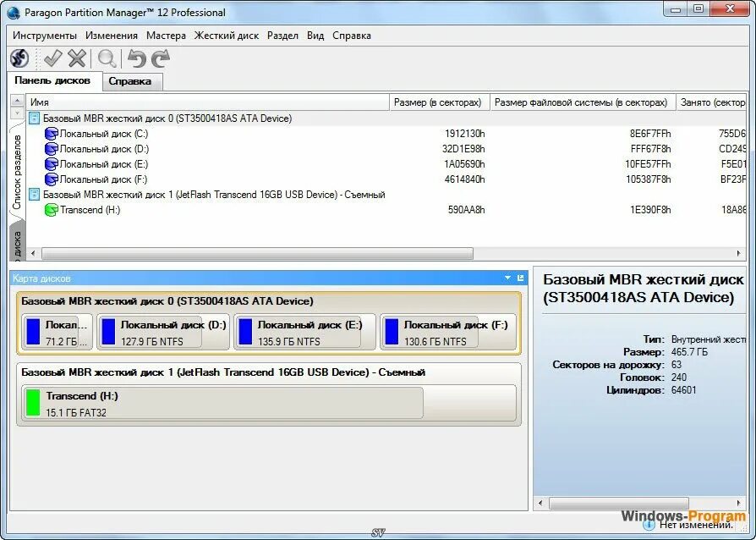Click the info icon in status bar
This screenshot has width=756, height=540.
point(649,525)
